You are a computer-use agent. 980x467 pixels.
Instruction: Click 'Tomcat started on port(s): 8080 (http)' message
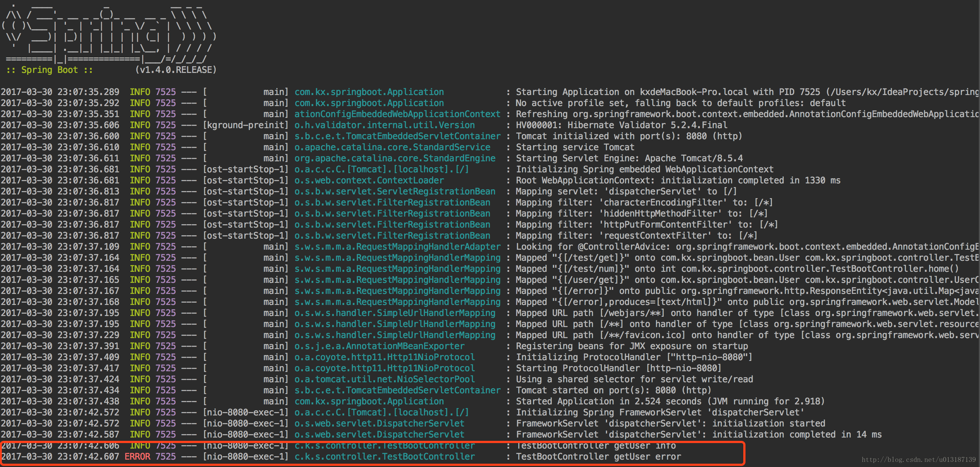[x=613, y=390]
